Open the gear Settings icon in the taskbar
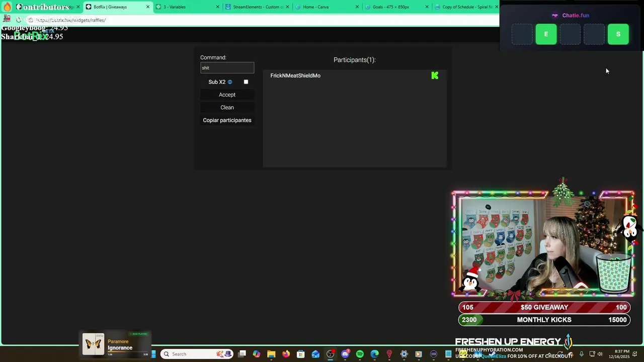Screen dimensions: 644x362 pos(404,354)
